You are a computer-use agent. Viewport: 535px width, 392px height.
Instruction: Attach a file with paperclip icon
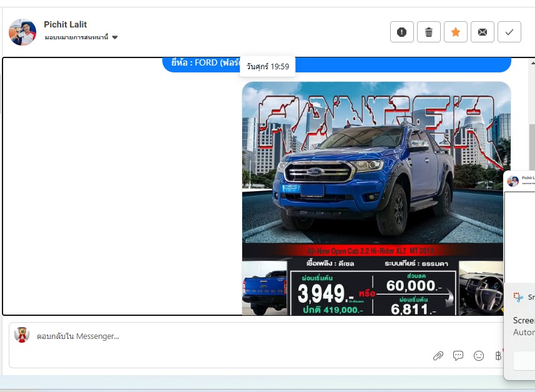click(438, 356)
